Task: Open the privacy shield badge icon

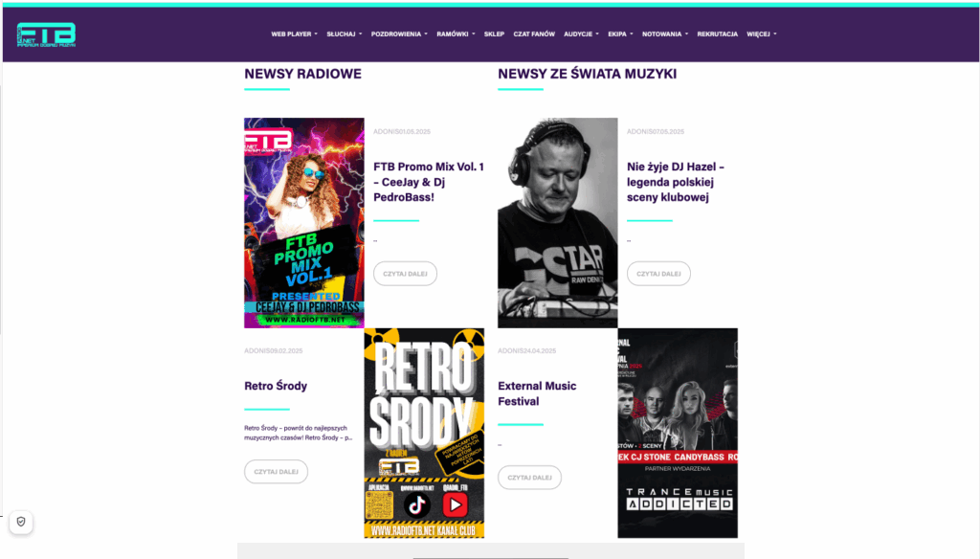Action: pos(21,522)
